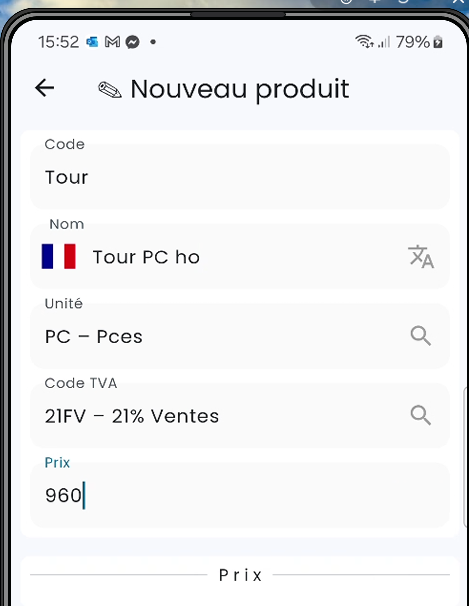Viewport: 469px width, 606px height.
Task: Tap the Gmail notification icon
Action: click(112, 42)
